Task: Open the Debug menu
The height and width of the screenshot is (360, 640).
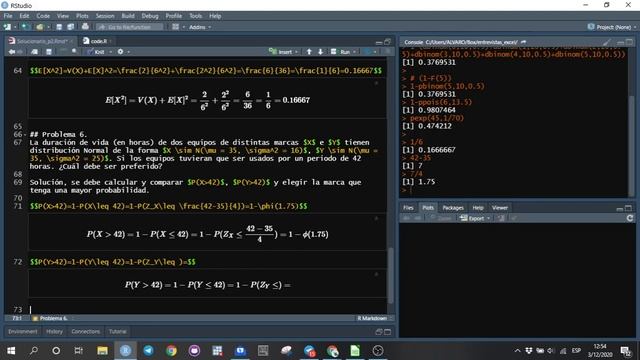Action: [x=150, y=16]
